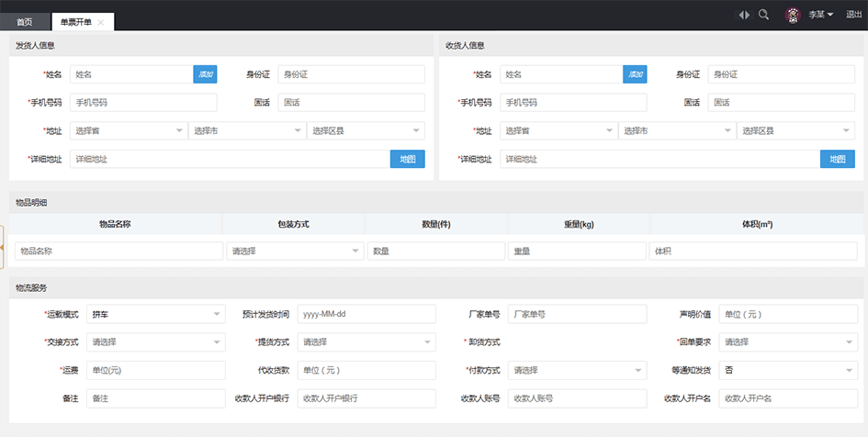The width and height of the screenshot is (868, 437).
Task: Click the user avatar picture
Action: (793, 15)
